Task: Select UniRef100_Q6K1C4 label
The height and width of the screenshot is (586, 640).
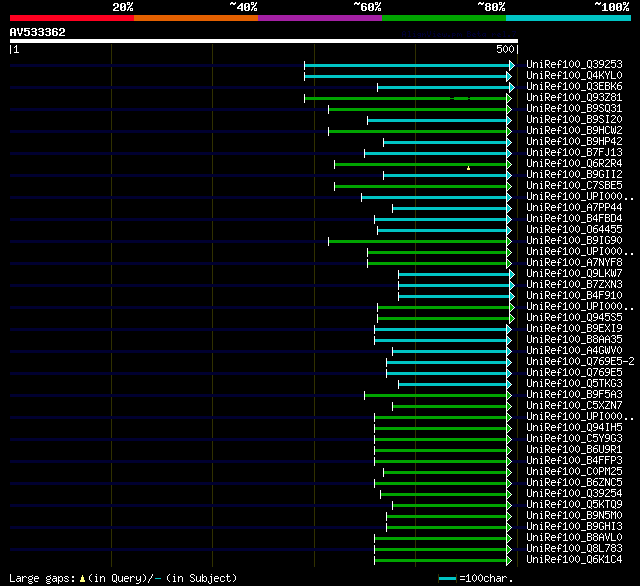Action: point(574,560)
